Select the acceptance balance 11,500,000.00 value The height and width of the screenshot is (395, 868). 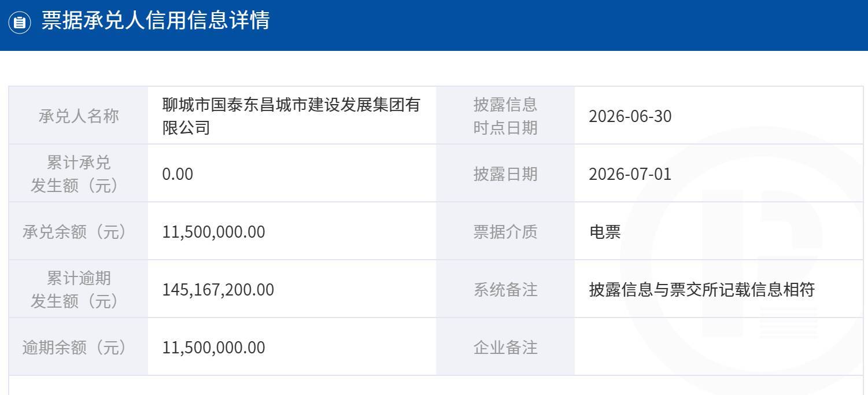point(214,232)
